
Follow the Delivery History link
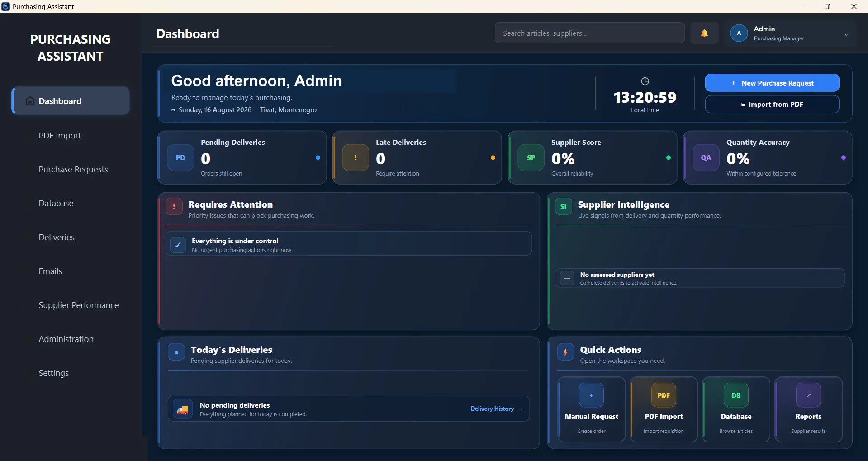pyautogui.click(x=496, y=409)
